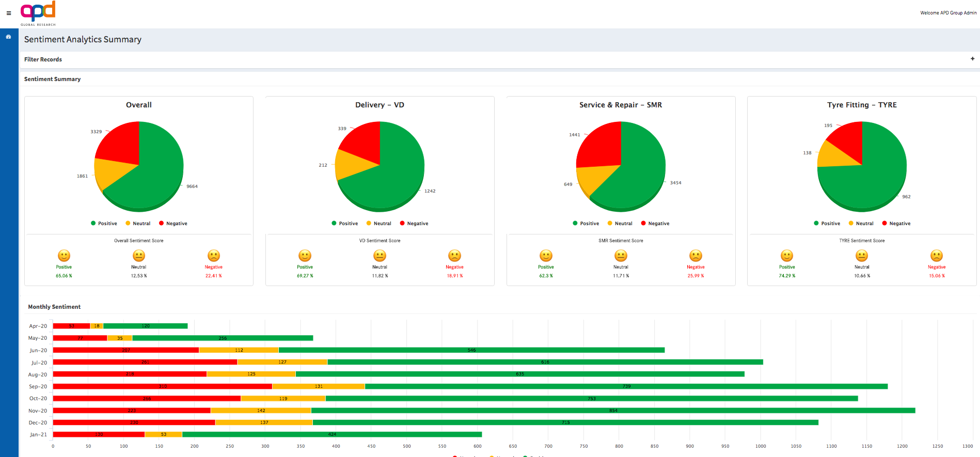Toggle Negative legend in Overall chart

[x=173, y=224]
